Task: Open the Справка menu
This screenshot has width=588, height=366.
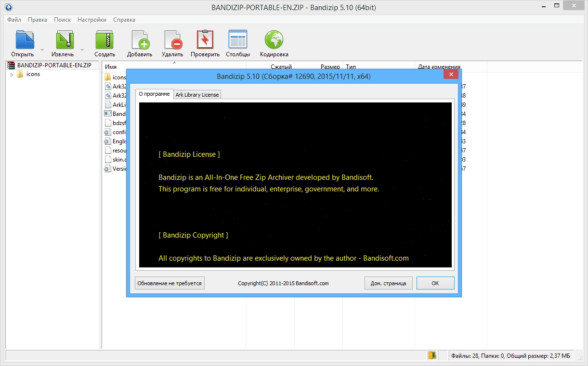Action: click(x=124, y=20)
